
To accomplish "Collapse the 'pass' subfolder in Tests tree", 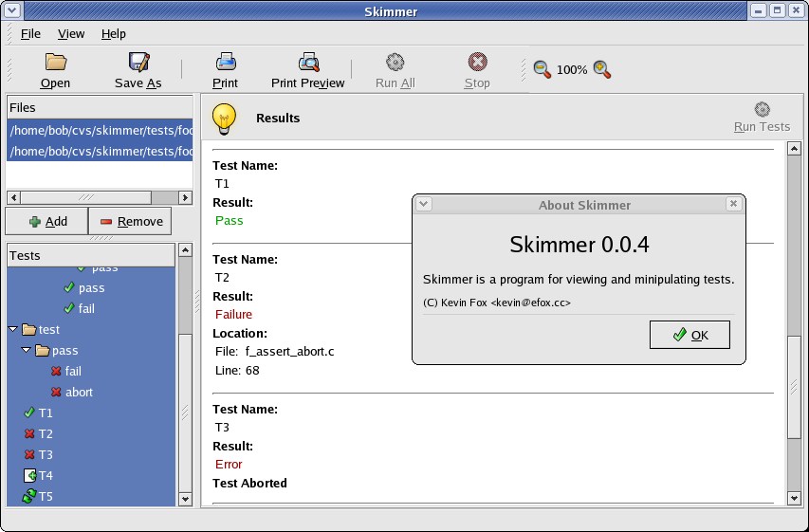I will [27, 350].
